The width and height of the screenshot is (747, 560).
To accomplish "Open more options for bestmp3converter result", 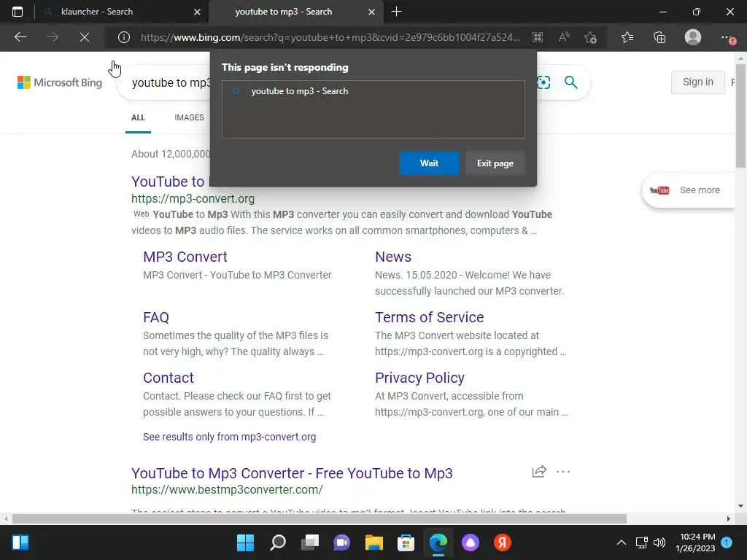I will click(x=563, y=472).
